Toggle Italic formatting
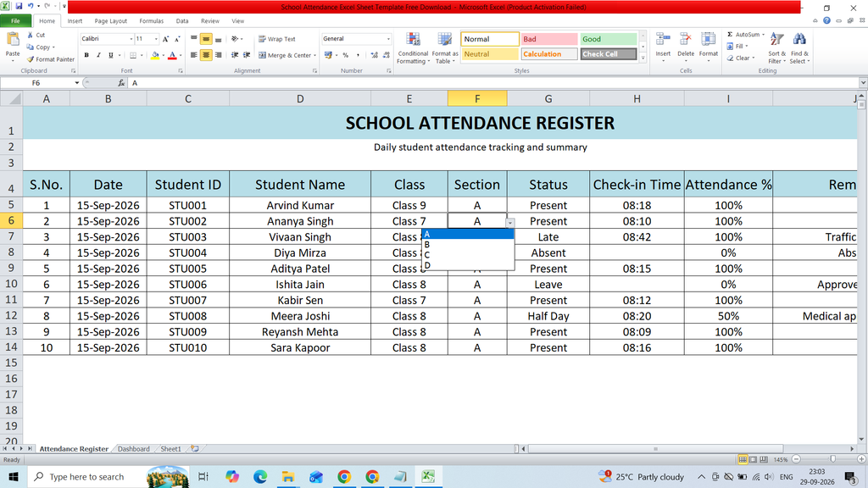 [x=98, y=55]
